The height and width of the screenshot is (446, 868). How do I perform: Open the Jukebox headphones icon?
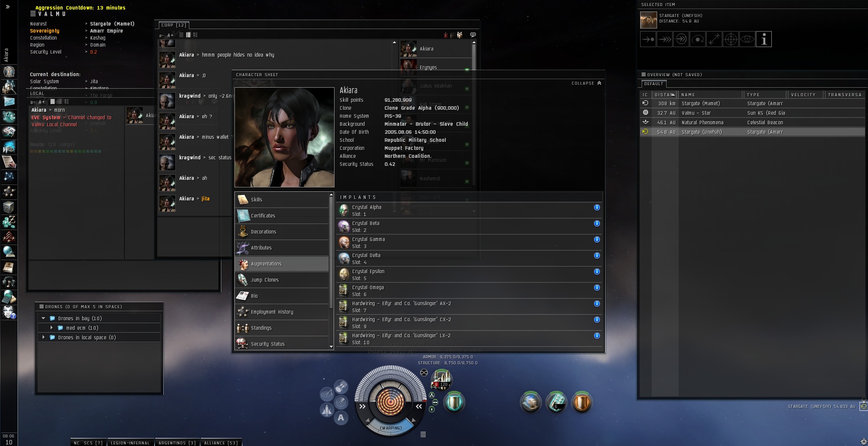click(9, 282)
